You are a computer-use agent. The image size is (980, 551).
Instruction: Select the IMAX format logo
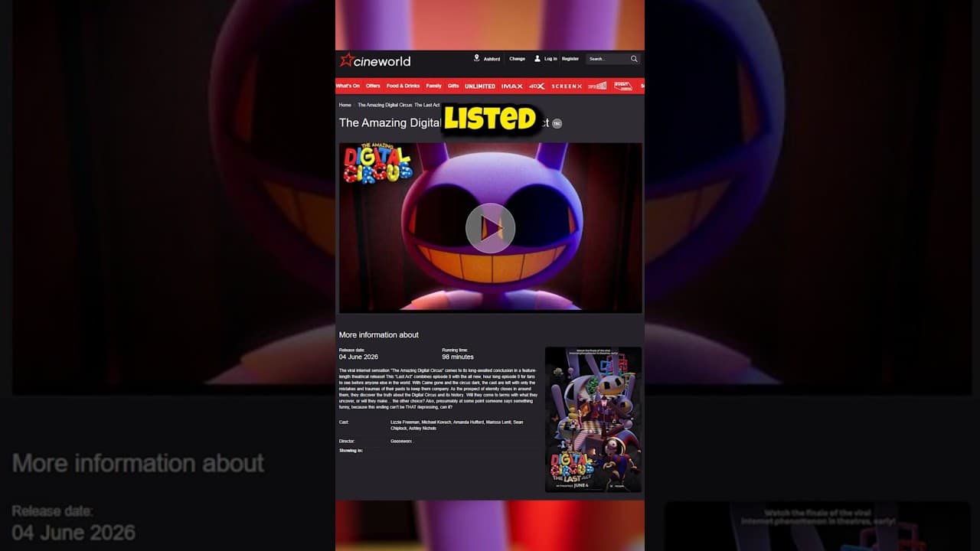coord(511,86)
